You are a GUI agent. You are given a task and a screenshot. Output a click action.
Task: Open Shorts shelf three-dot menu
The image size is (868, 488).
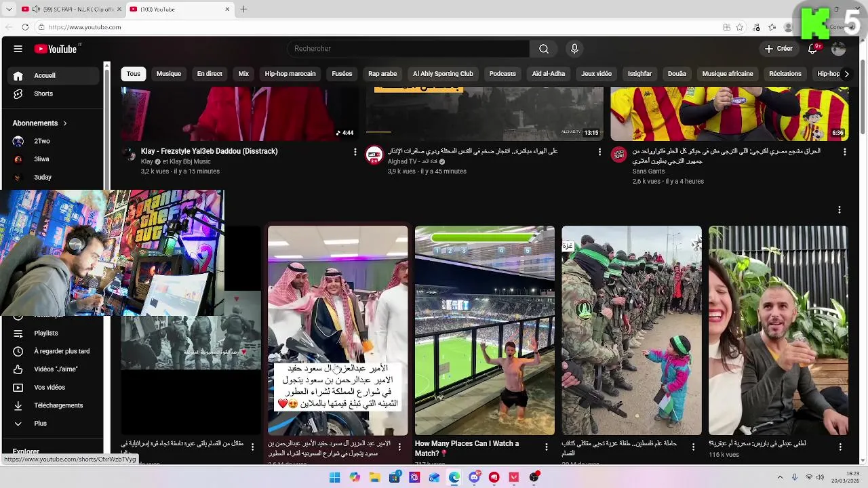pyautogui.click(x=839, y=210)
